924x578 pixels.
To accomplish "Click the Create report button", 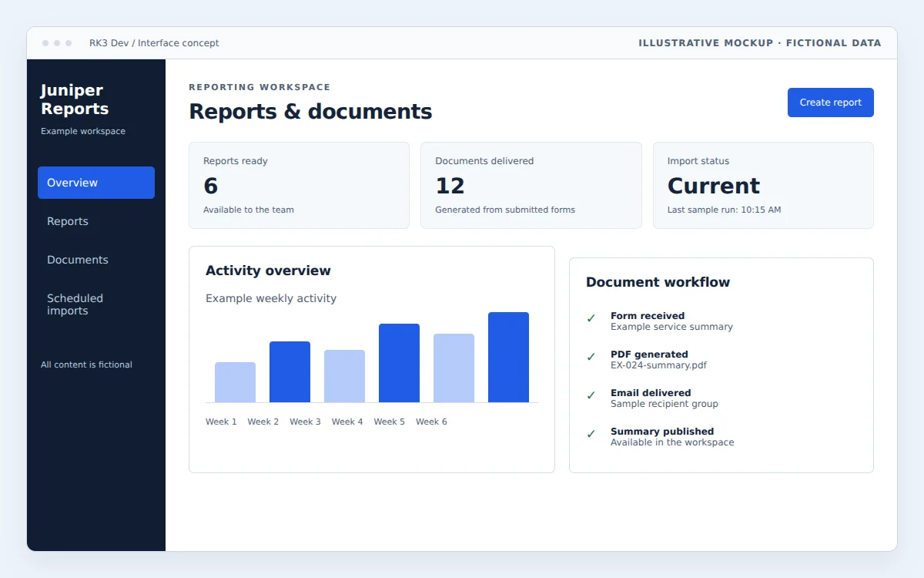I will click(x=830, y=102).
